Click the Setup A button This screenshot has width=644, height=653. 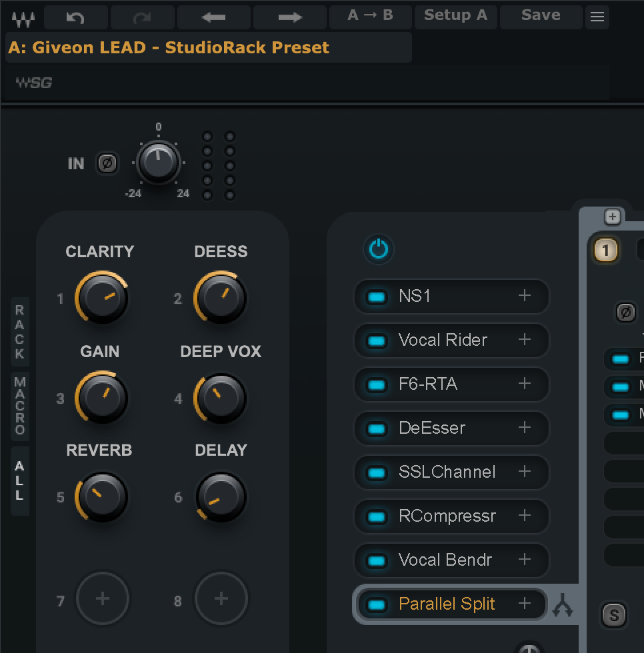[455, 15]
